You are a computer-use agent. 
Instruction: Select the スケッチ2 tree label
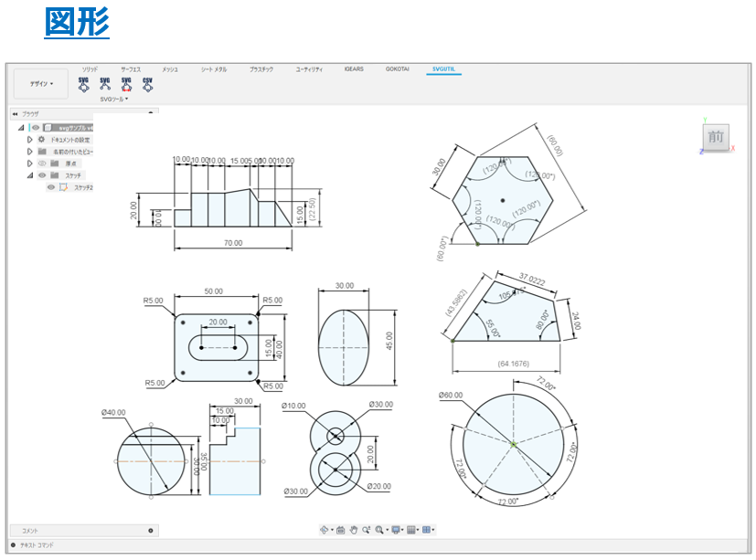click(83, 187)
